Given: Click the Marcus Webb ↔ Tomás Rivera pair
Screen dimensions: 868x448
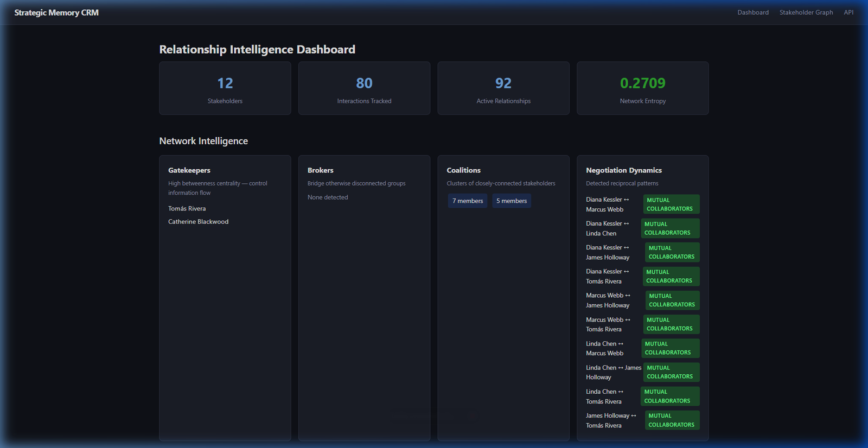Looking at the screenshot, I should click(x=608, y=324).
